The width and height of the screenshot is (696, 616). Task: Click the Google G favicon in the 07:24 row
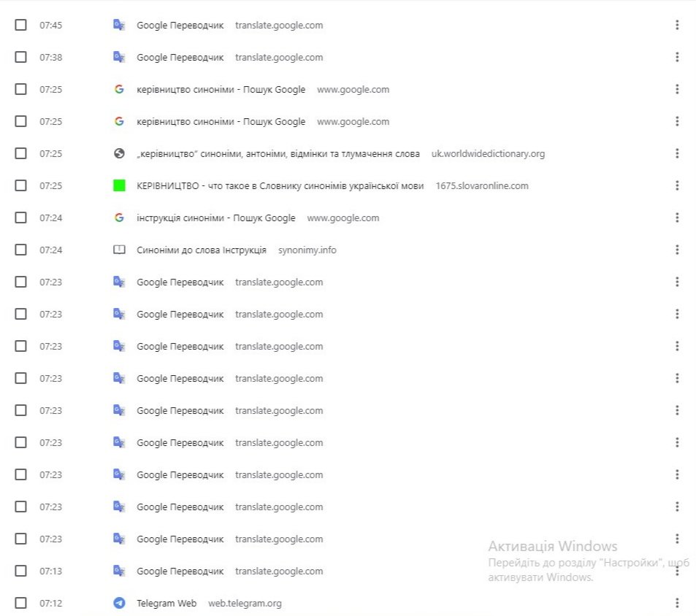point(119,217)
